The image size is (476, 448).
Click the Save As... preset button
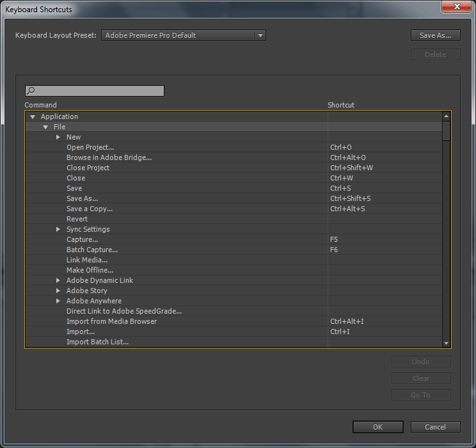[x=435, y=35]
